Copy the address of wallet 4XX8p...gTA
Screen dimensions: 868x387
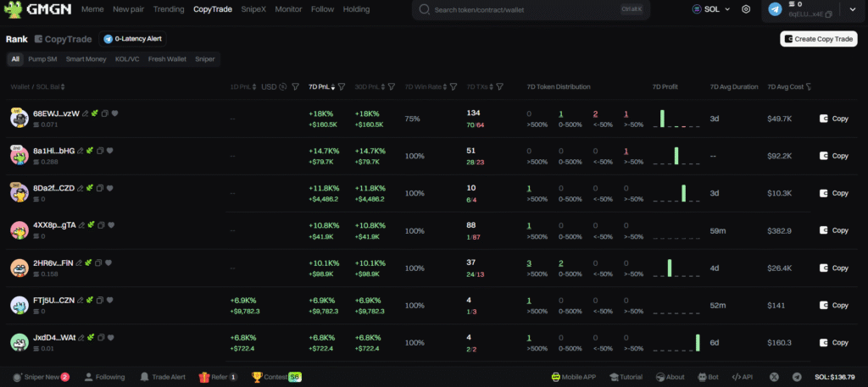101,225
